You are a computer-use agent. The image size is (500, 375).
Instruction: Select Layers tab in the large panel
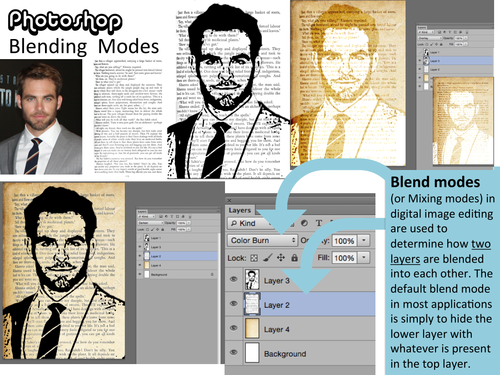click(x=240, y=210)
